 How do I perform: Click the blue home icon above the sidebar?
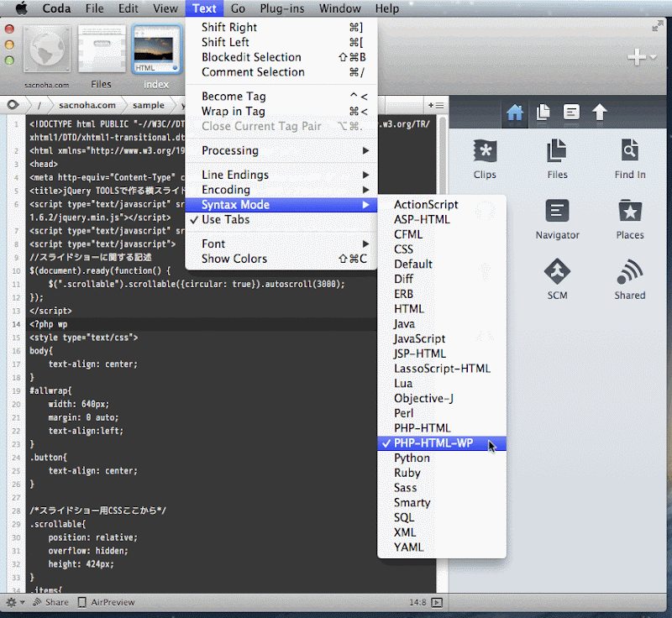tap(515, 112)
